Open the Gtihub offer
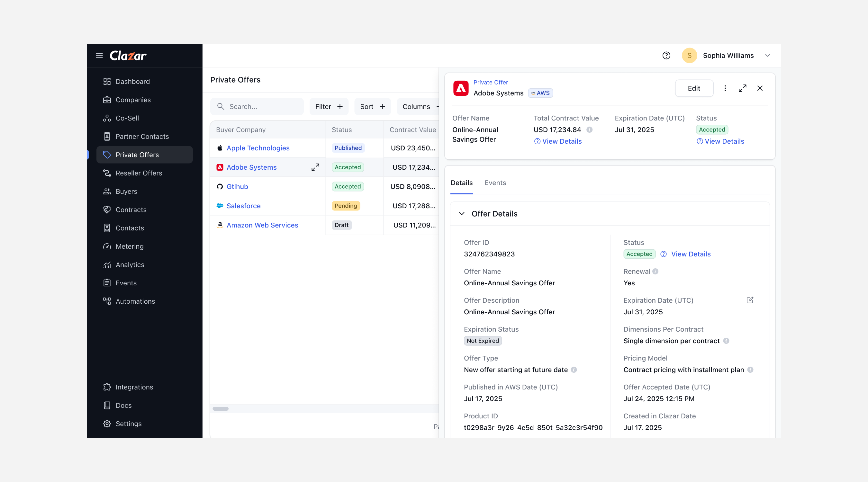This screenshot has width=868, height=482. point(237,187)
